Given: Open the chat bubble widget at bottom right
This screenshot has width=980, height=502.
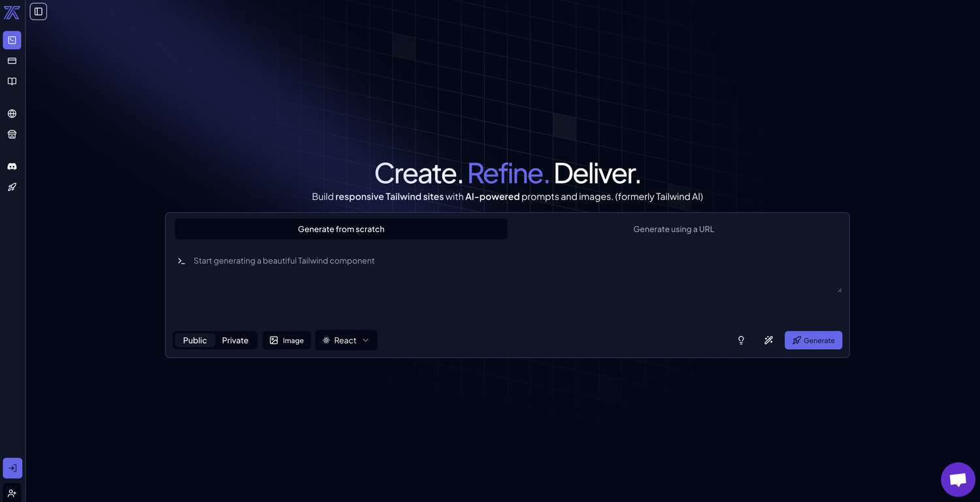Looking at the screenshot, I should point(957,479).
